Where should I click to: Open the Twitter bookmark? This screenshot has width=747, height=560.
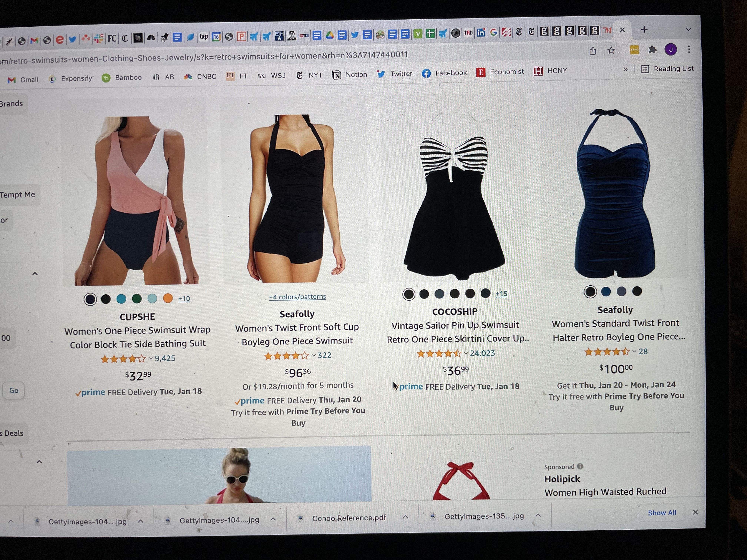[394, 74]
